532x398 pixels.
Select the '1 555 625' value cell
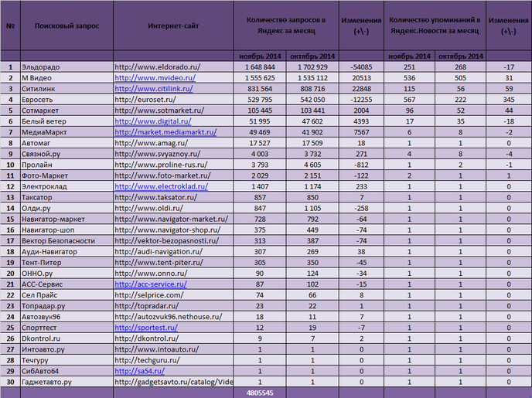point(260,78)
